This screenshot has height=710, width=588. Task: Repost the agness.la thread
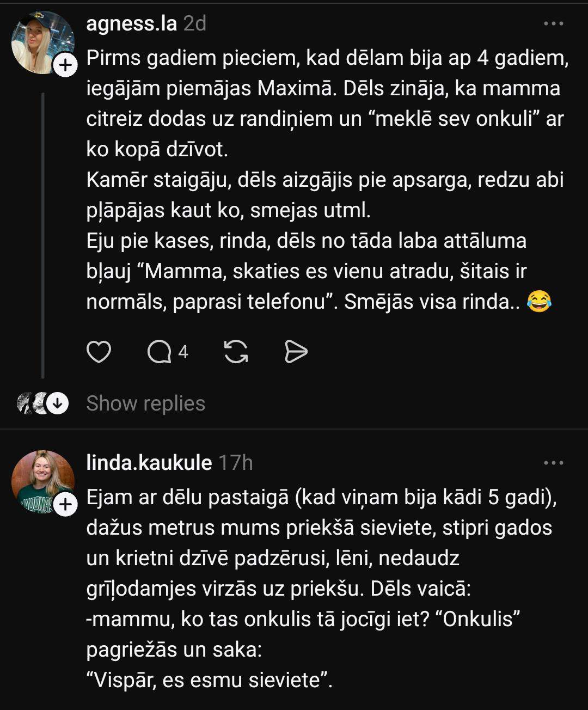(236, 352)
